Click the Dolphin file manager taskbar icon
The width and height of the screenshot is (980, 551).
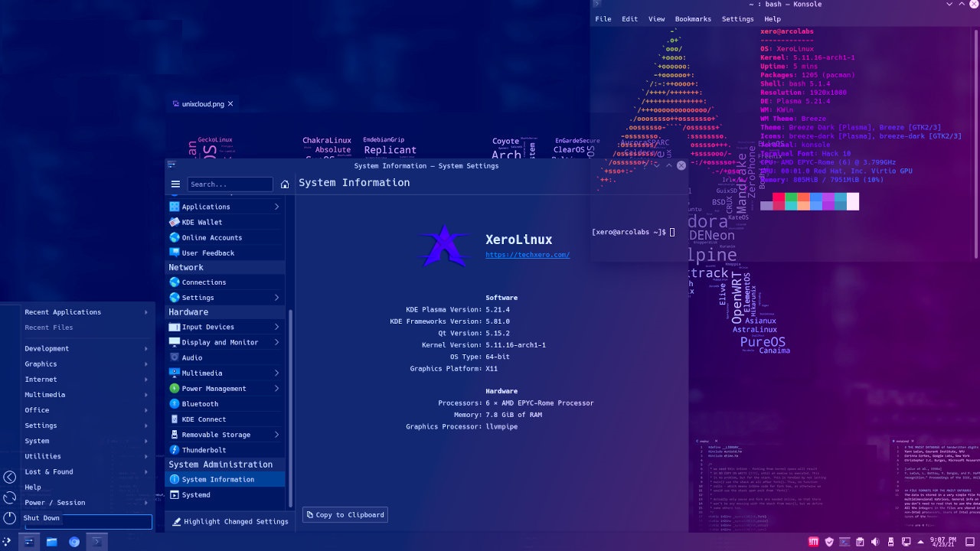[x=51, y=542]
